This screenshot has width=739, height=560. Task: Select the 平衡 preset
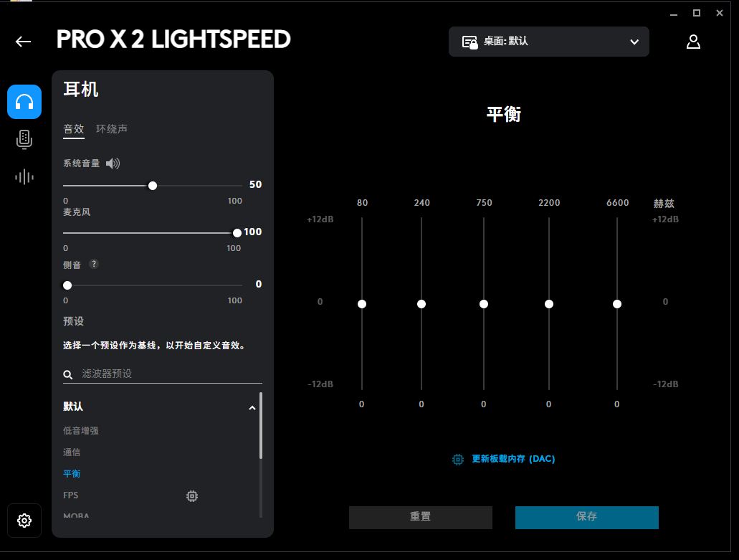click(72, 473)
